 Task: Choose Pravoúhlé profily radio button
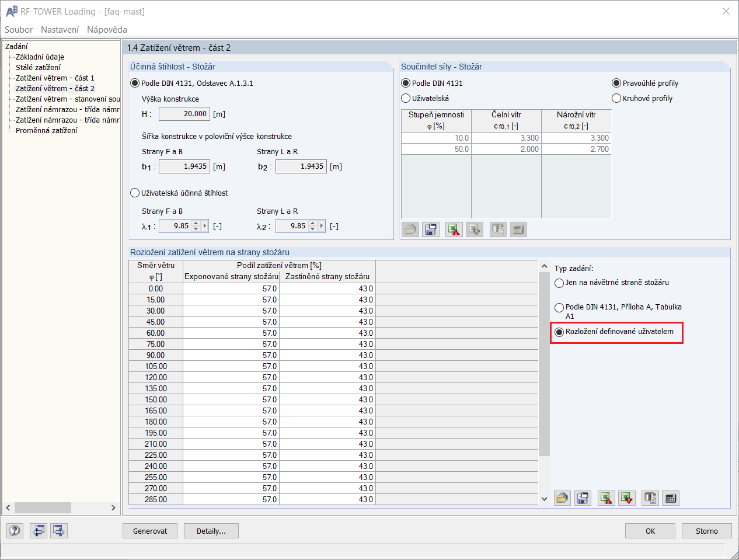point(616,83)
